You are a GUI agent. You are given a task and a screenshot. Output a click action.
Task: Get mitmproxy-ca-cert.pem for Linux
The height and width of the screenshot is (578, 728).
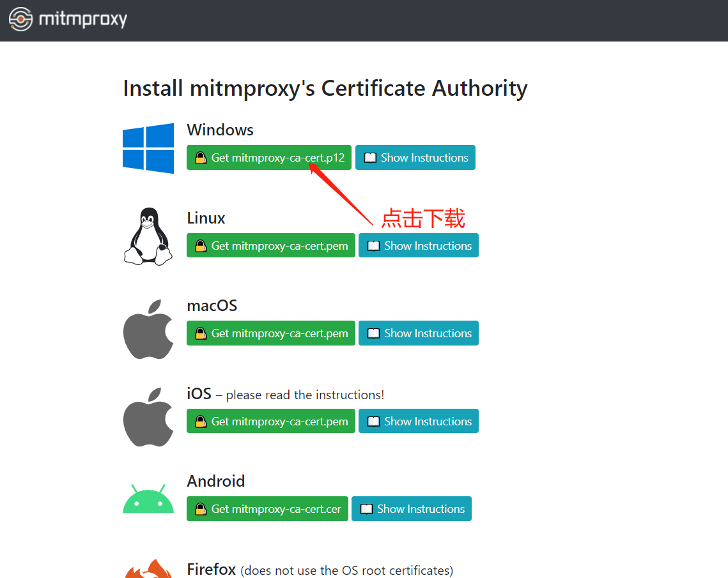tap(270, 245)
